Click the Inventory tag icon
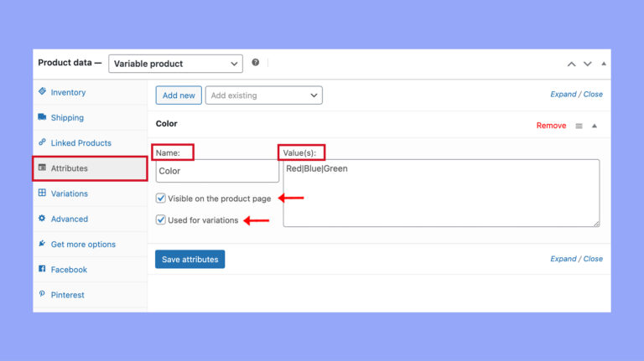 click(42, 92)
